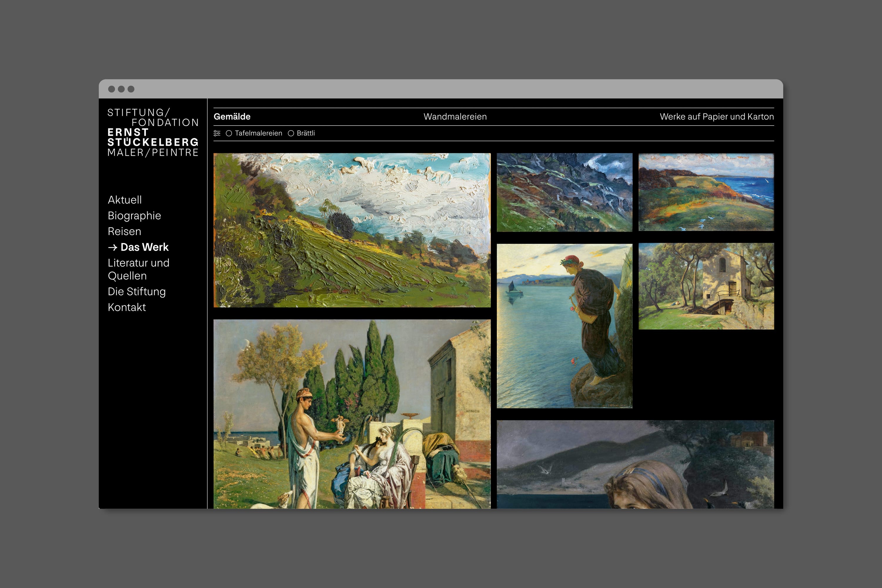
Task: Open the stone house among trees painting
Action: coord(706,286)
